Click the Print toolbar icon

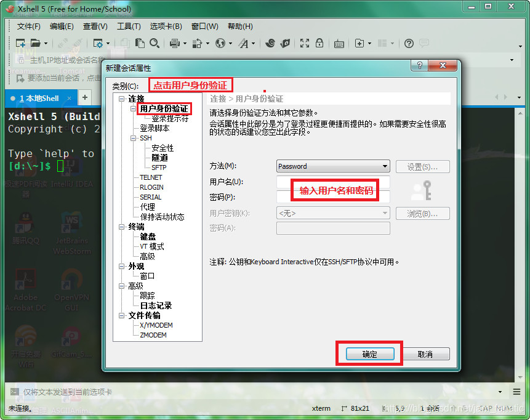coord(175,43)
